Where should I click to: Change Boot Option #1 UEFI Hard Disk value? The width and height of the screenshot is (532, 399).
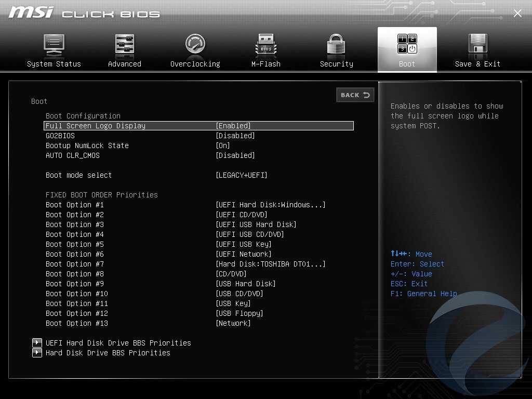coord(271,205)
